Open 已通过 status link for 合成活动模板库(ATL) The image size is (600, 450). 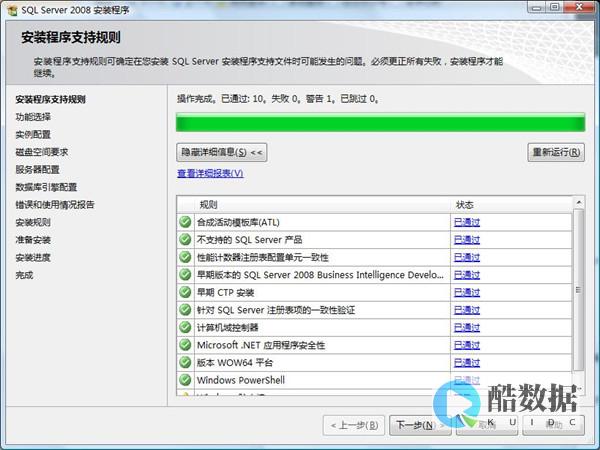coord(467,222)
